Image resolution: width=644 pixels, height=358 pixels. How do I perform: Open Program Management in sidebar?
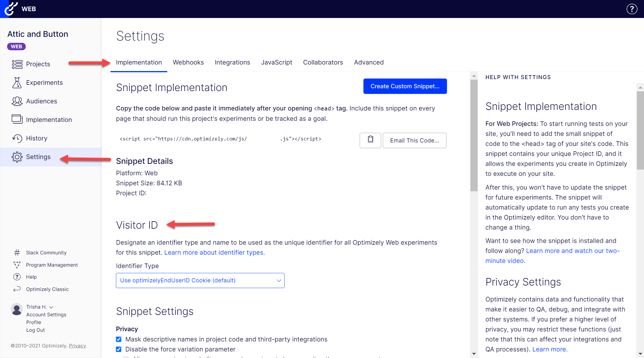coord(52,265)
